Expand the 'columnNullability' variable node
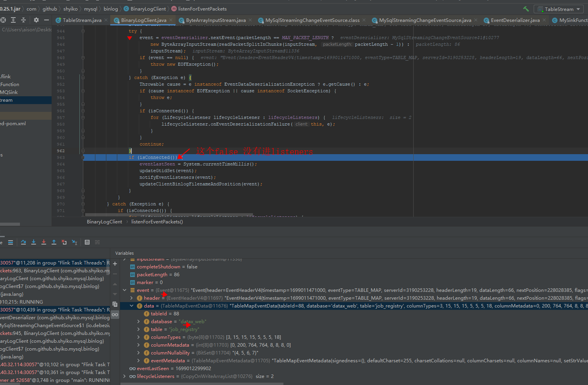Screen dimensions: 588x385 (x=138, y=353)
